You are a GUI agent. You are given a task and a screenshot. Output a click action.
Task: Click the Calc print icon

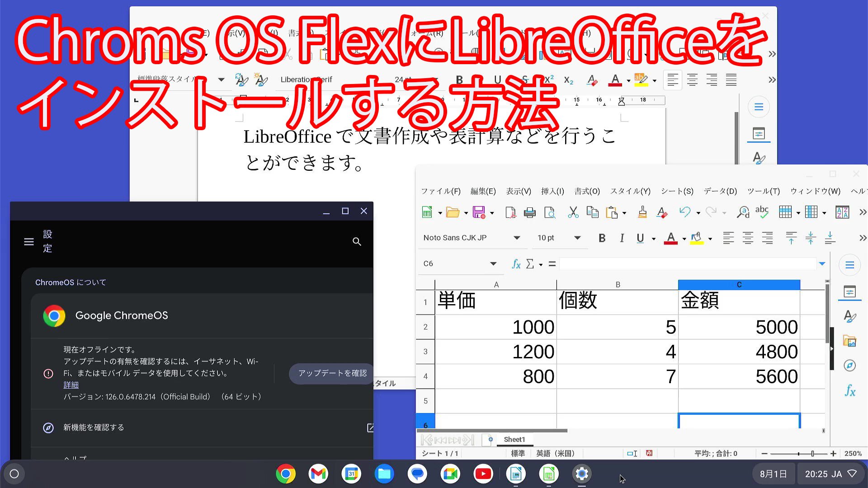click(x=530, y=212)
